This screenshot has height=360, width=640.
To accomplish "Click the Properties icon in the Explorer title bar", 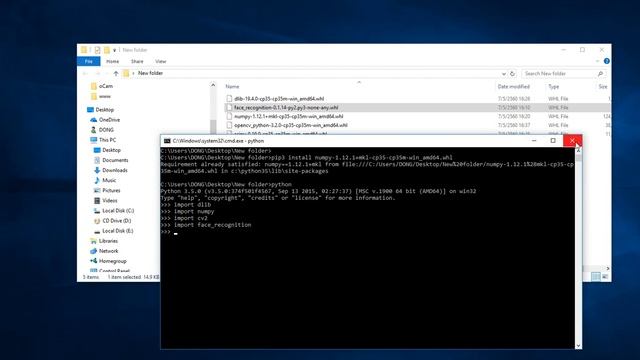I will pyautogui.click(x=97, y=50).
